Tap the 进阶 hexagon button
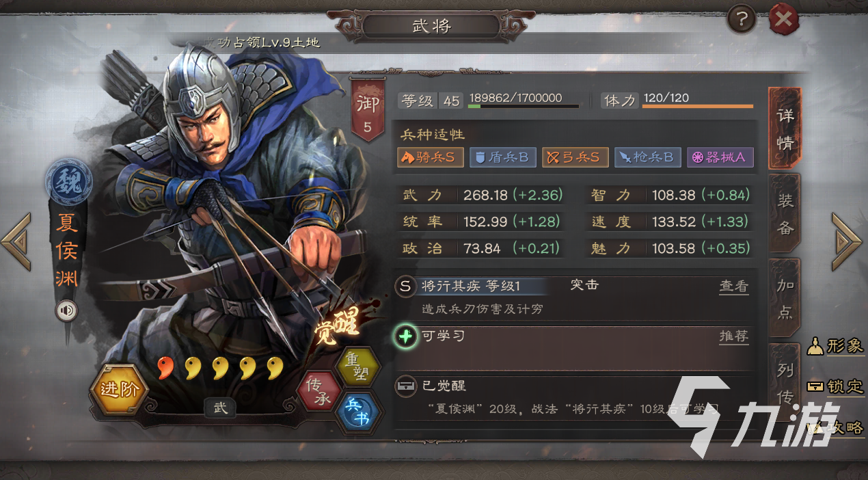The height and width of the screenshot is (480, 868). tap(120, 389)
